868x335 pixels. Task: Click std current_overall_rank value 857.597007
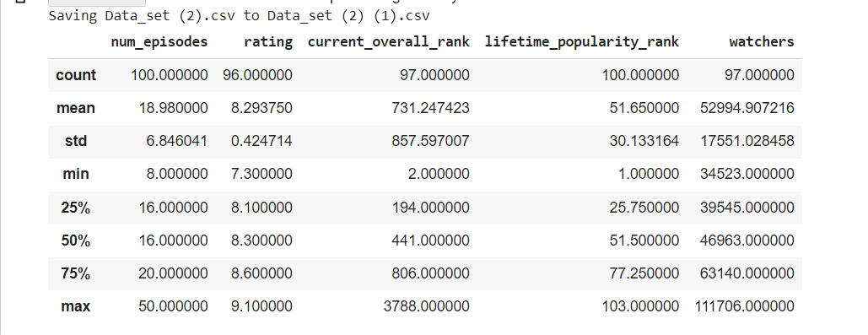(x=431, y=141)
